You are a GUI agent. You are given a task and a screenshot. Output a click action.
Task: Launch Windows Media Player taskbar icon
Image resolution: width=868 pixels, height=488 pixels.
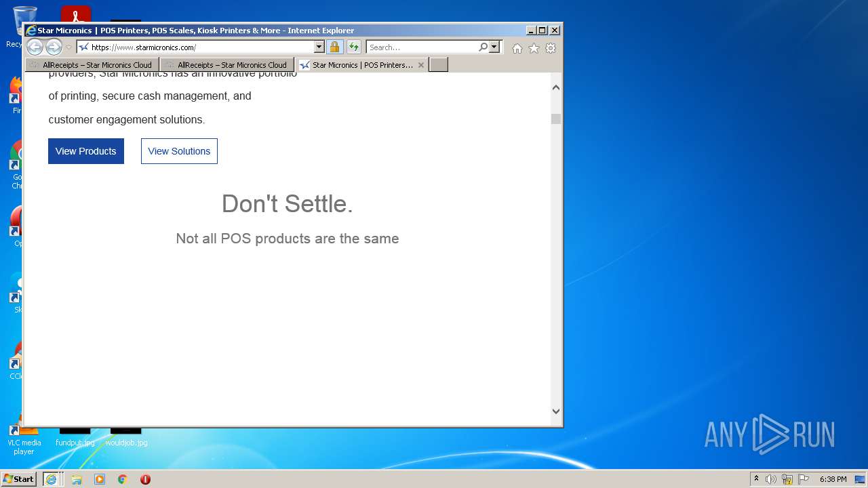click(x=100, y=479)
